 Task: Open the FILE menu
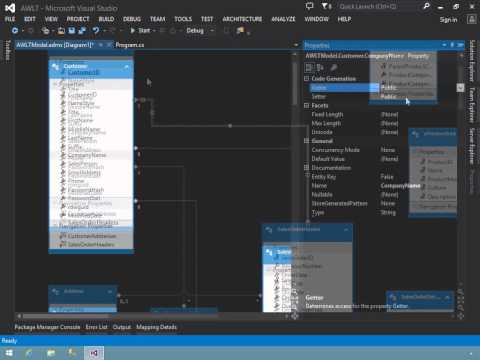(10, 19)
